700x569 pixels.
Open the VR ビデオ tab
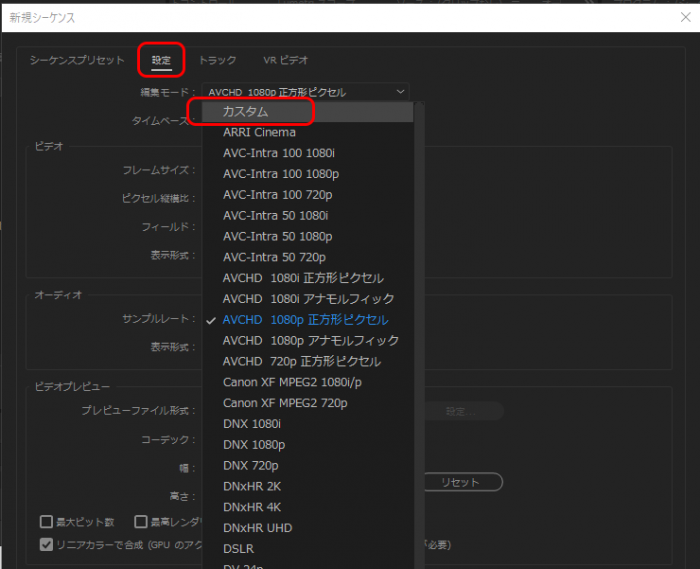point(286,60)
